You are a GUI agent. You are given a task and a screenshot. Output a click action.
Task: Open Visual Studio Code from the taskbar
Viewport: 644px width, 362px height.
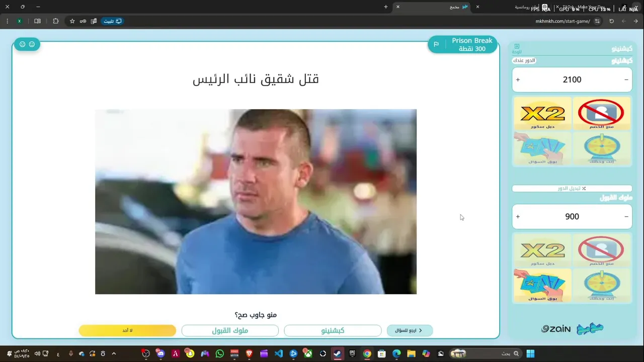279,354
